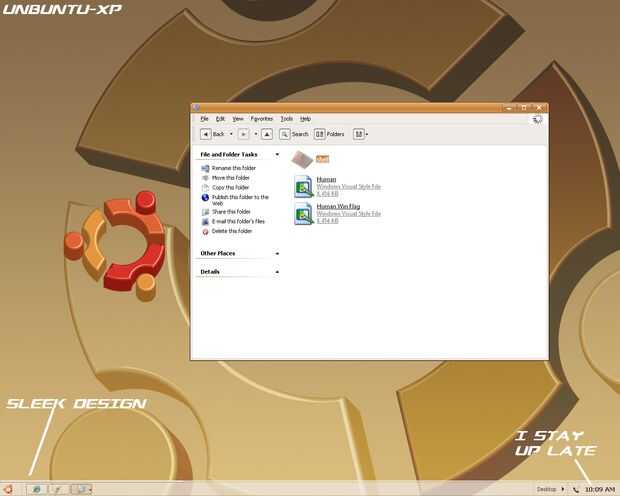Open the Ubuntu-logo Start button

point(8,489)
